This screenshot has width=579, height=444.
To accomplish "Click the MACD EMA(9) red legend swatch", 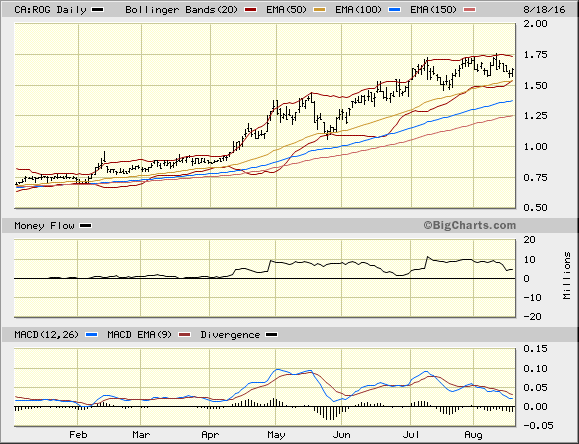I will [x=184, y=335].
